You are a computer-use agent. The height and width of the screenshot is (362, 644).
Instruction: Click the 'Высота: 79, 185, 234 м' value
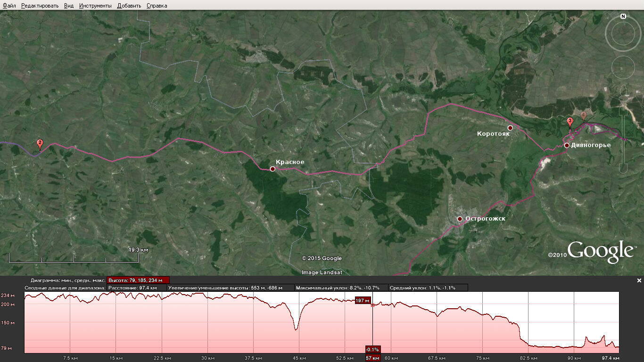click(x=138, y=280)
